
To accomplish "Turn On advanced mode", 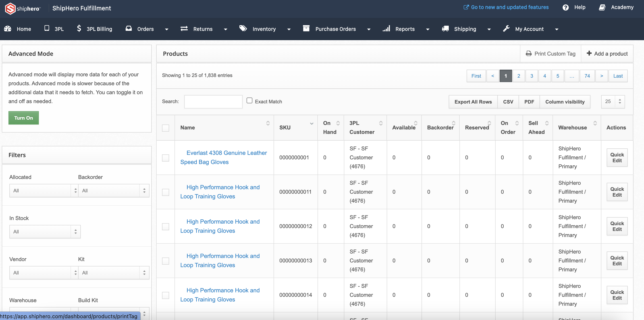I will click(x=23, y=118).
